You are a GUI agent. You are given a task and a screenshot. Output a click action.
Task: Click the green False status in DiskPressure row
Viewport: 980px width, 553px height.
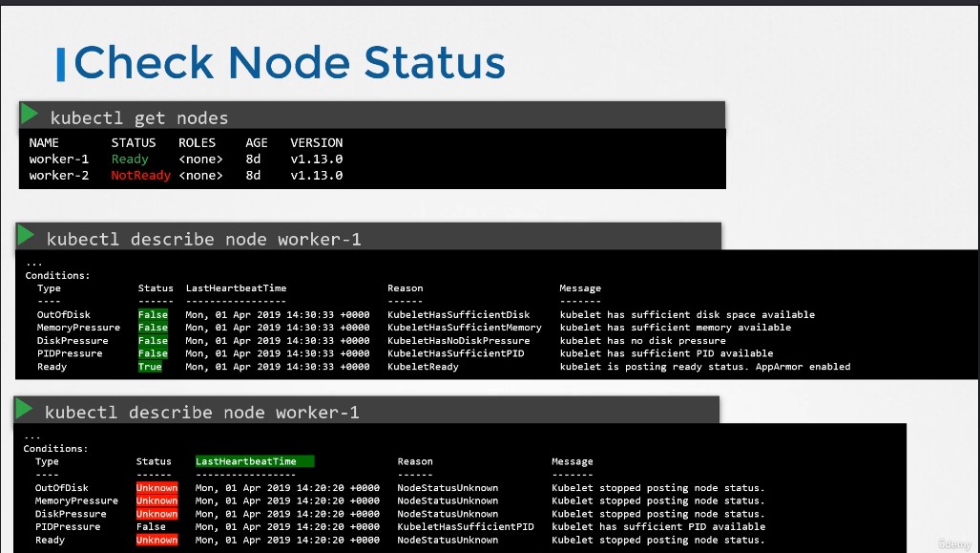point(153,340)
